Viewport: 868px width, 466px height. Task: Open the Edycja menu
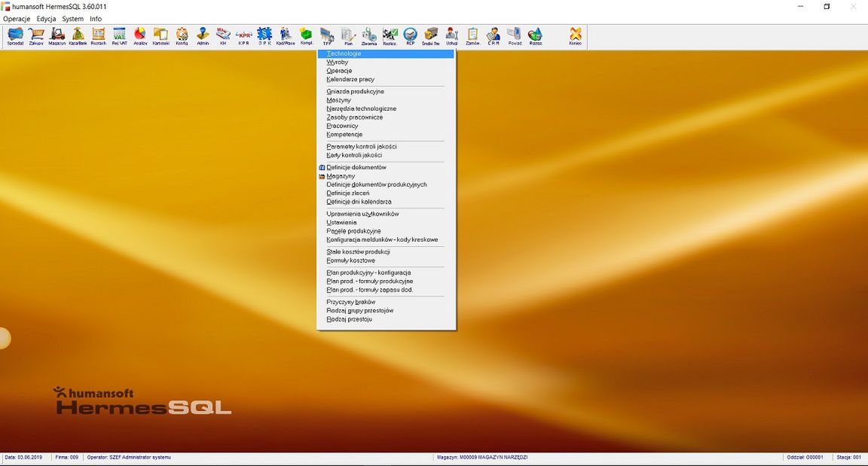[x=46, y=19]
